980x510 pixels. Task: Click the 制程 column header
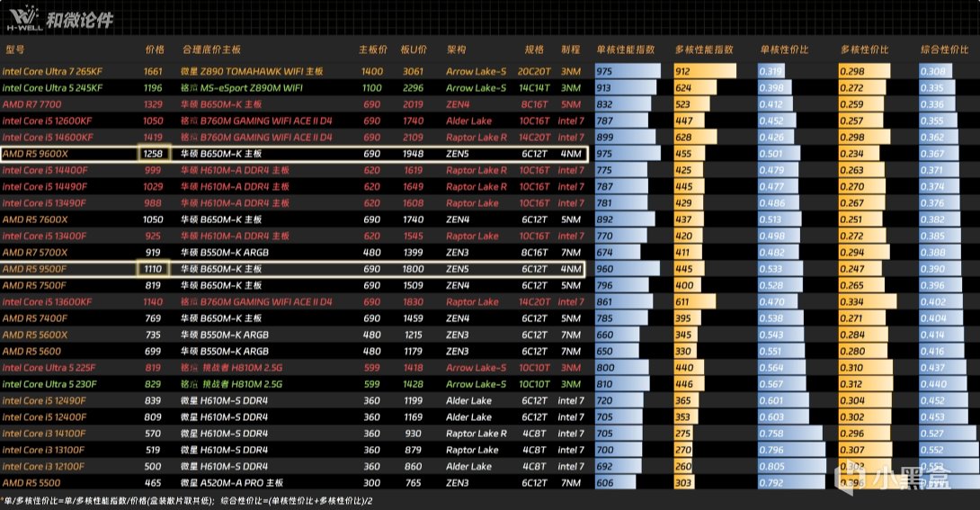tap(570, 49)
